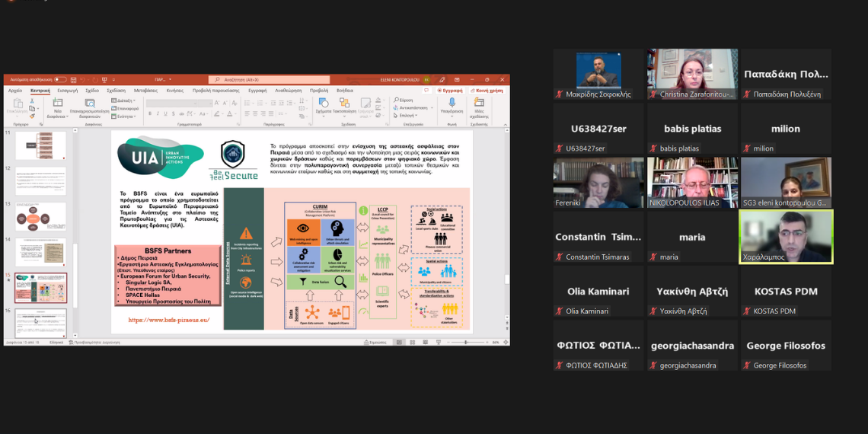Select the Format Painter brush icon
This screenshot has height=434, width=868.
pos(33,116)
